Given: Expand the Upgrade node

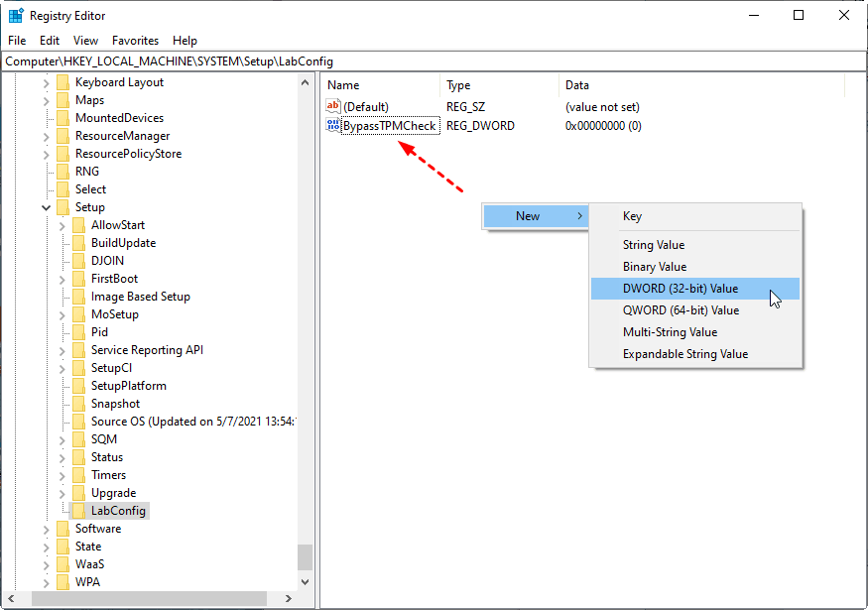Looking at the screenshot, I should 62,494.
